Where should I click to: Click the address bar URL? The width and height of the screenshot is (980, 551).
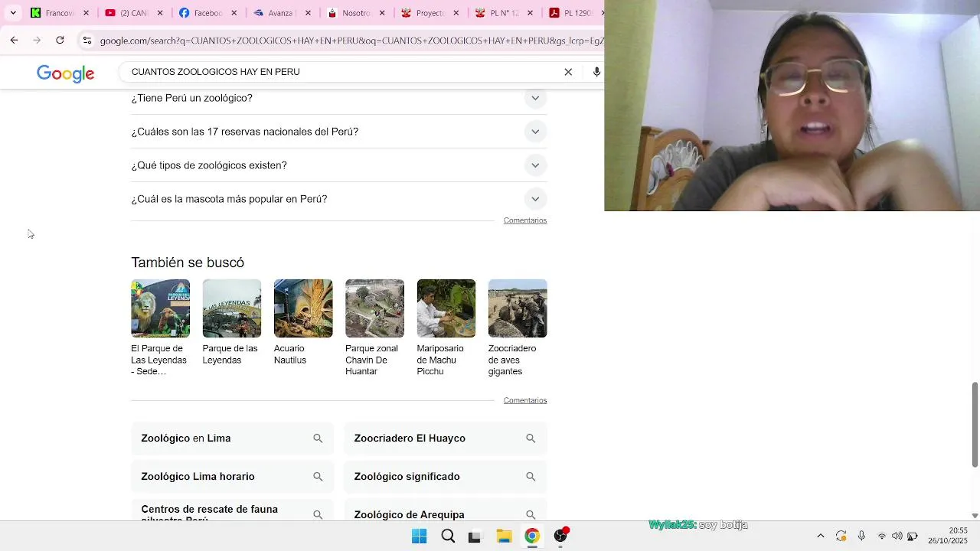click(351, 41)
